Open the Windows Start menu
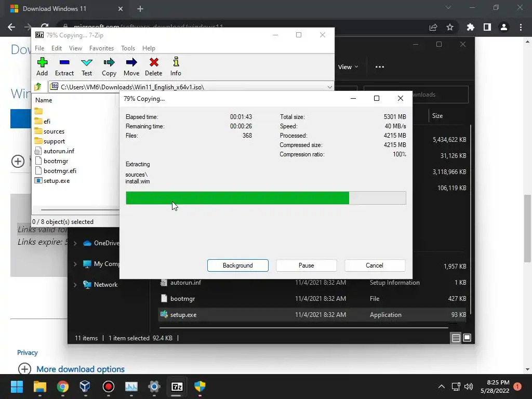The image size is (532, 399). tap(17, 387)
